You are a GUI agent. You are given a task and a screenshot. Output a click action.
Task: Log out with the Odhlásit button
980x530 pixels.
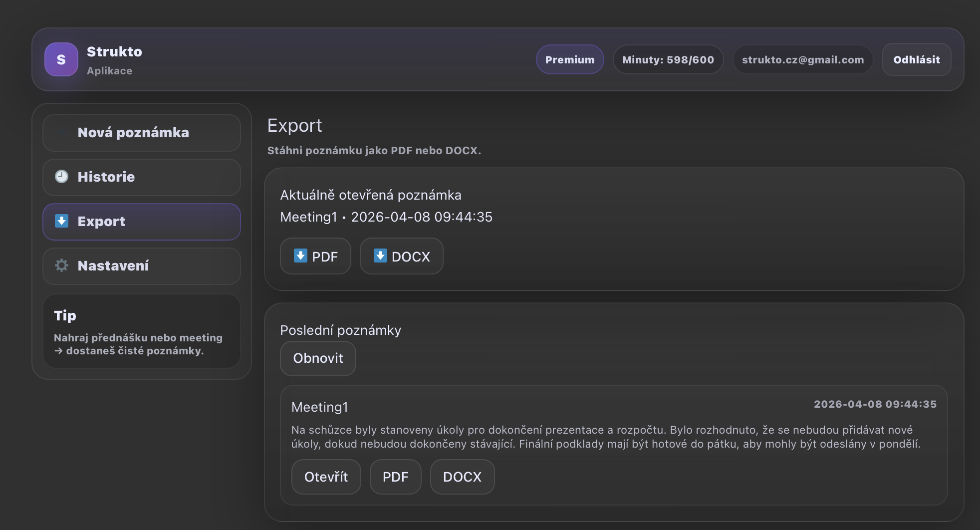(x=916, y=60)
